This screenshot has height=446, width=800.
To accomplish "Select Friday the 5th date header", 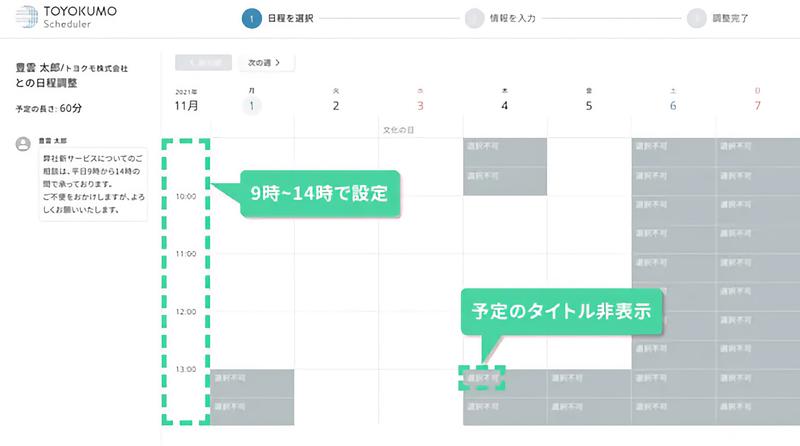I will pyautogui.click(x=589, y=106).
